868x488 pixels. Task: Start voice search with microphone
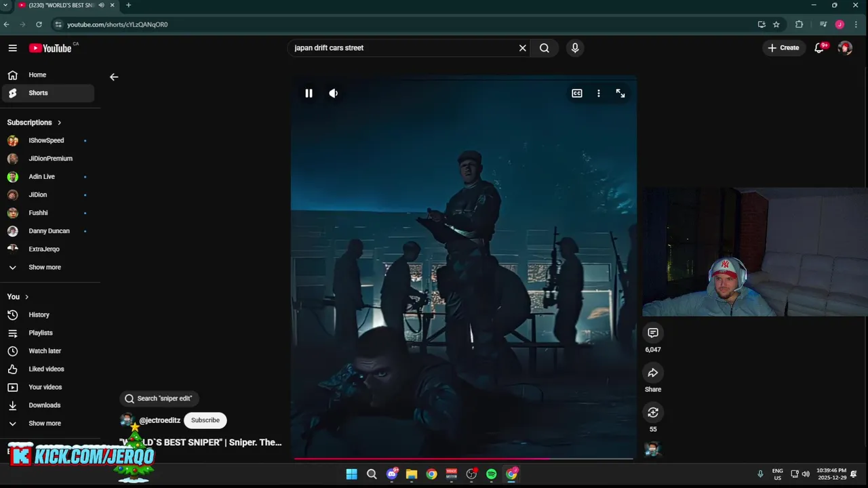pyautogui.click(x=575, y=48)
